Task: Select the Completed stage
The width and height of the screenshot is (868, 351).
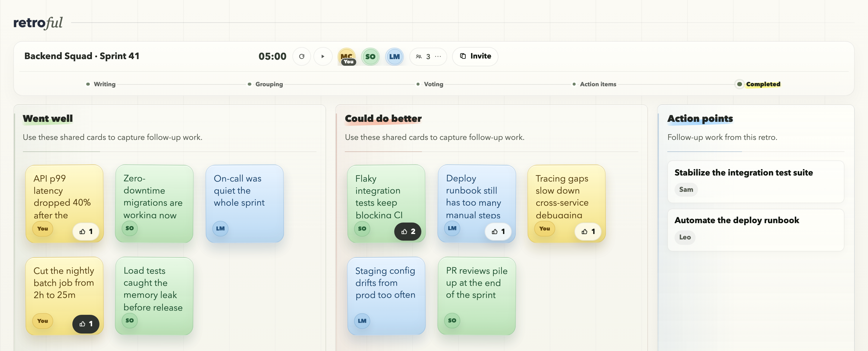Action: (758, 84)
